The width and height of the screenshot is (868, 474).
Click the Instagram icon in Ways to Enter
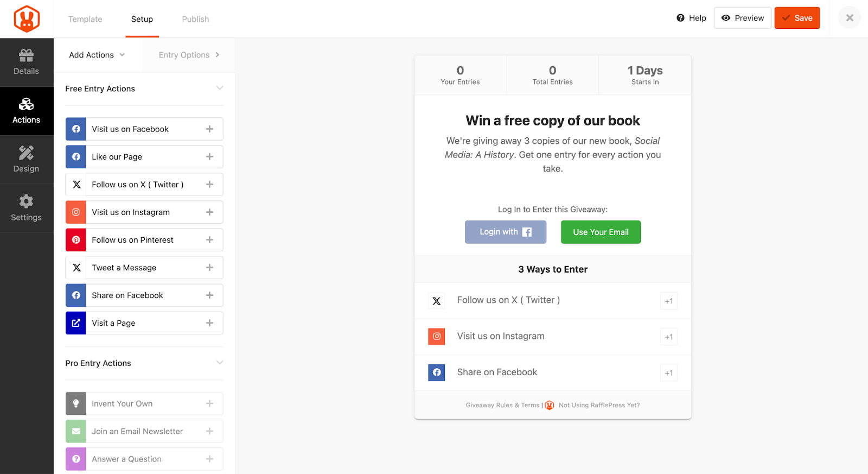[x=437, y=337]
